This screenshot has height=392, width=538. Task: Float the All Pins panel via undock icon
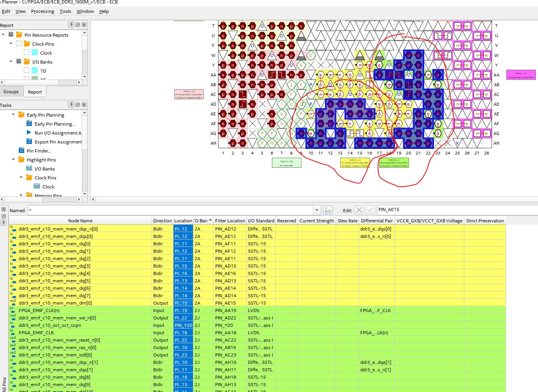click(4, 216)
